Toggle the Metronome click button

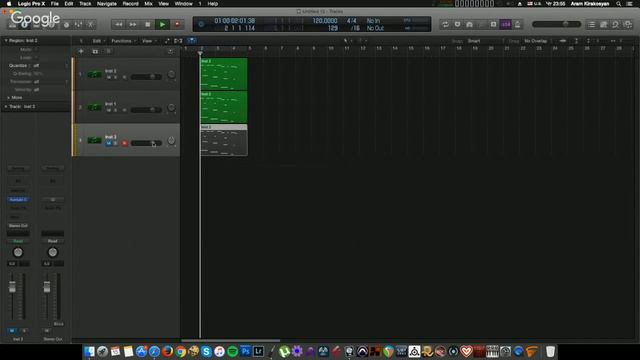(x=518, y=24)
